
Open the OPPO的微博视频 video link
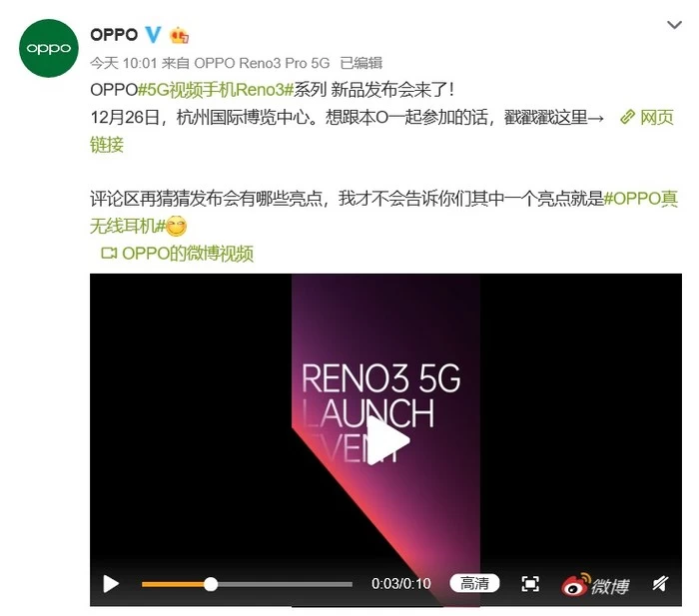point(188,254)
